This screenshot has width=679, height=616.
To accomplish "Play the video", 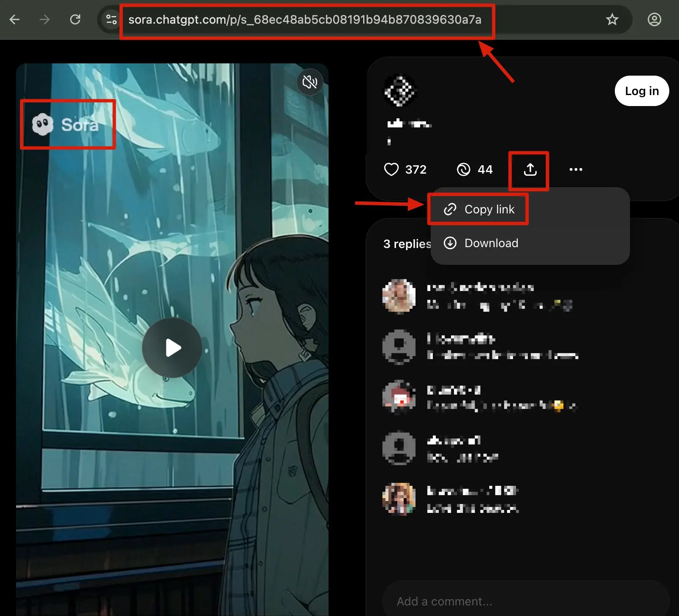I will 172,348.
